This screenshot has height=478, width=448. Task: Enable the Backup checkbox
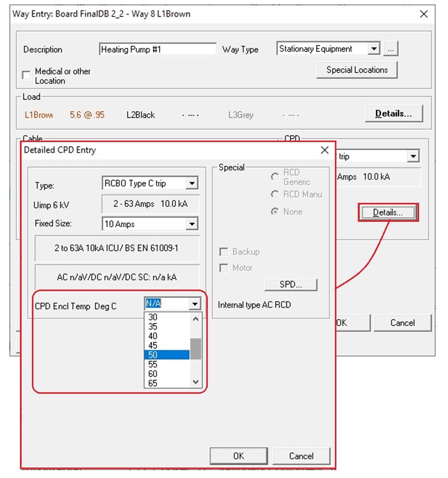pyautogui.click(x=224, y=252)
